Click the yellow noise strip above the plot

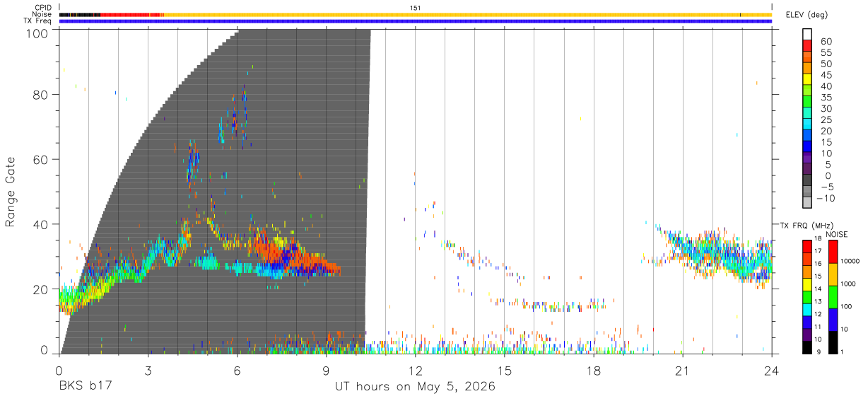coord(467,15)
